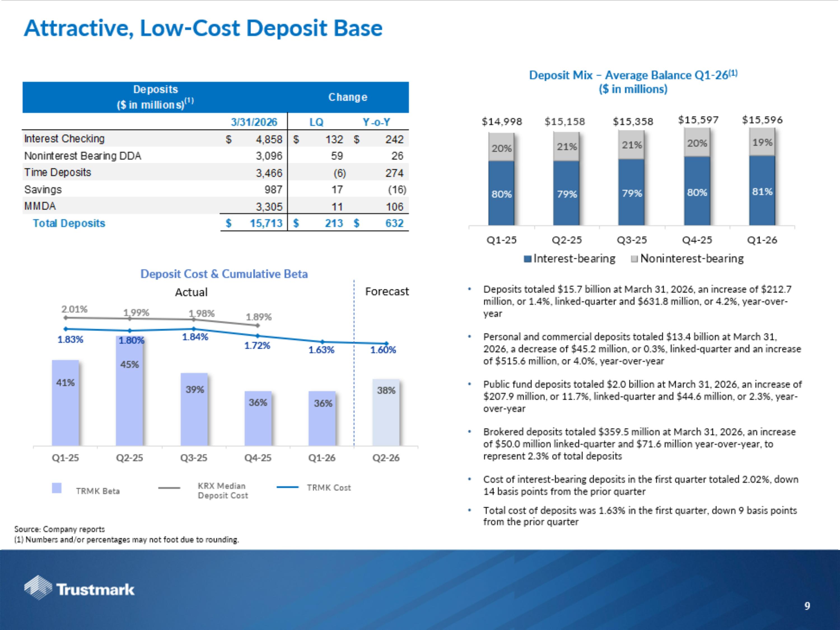The image size is (840, 630).
Task: Click the 1.60% forecast data point label
Action: click(383, 350)
